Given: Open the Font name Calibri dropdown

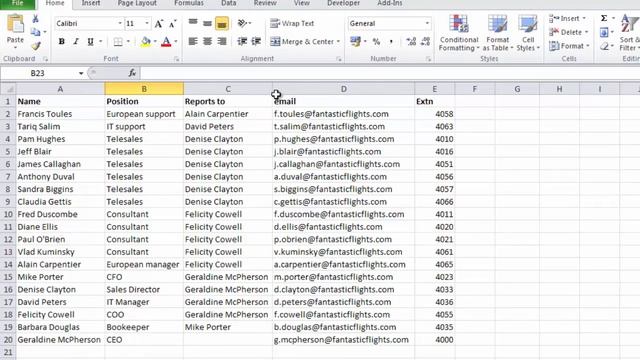Looking at the screenshot, I should point(120,23).
